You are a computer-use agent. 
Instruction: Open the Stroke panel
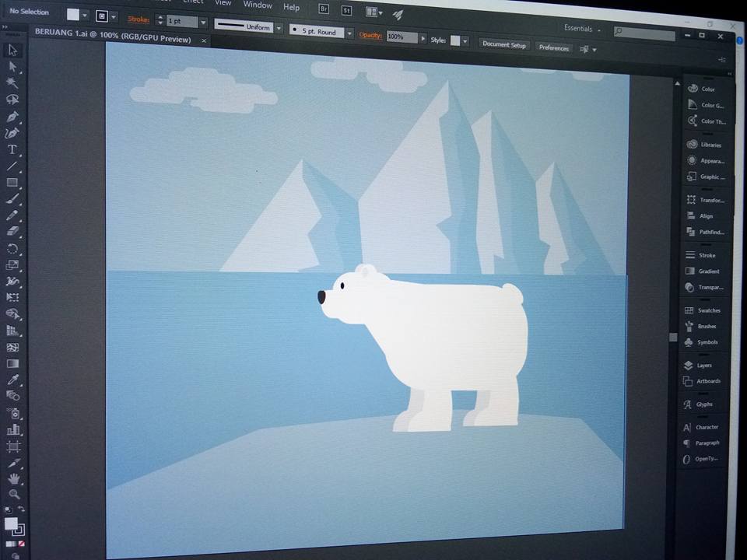pos(701,255)
